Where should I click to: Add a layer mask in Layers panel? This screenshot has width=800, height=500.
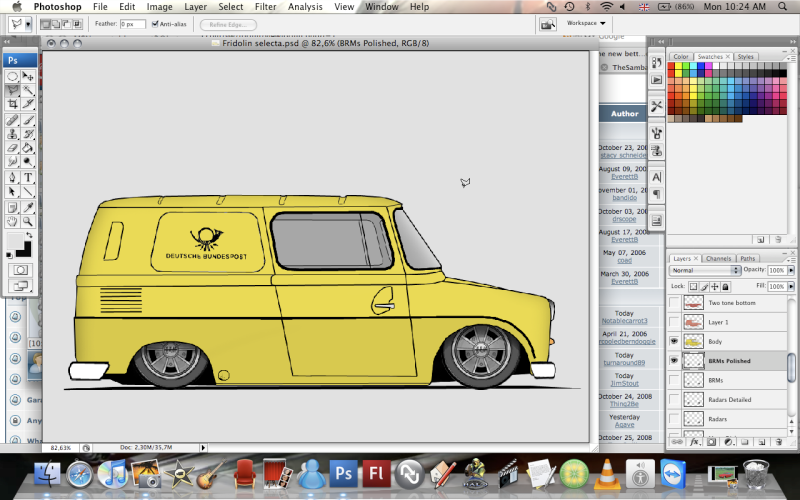(x=711, y=442)
